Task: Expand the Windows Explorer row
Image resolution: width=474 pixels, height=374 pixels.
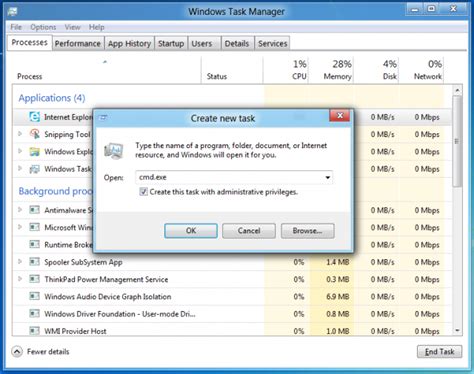Action: (x=20, y=151)
